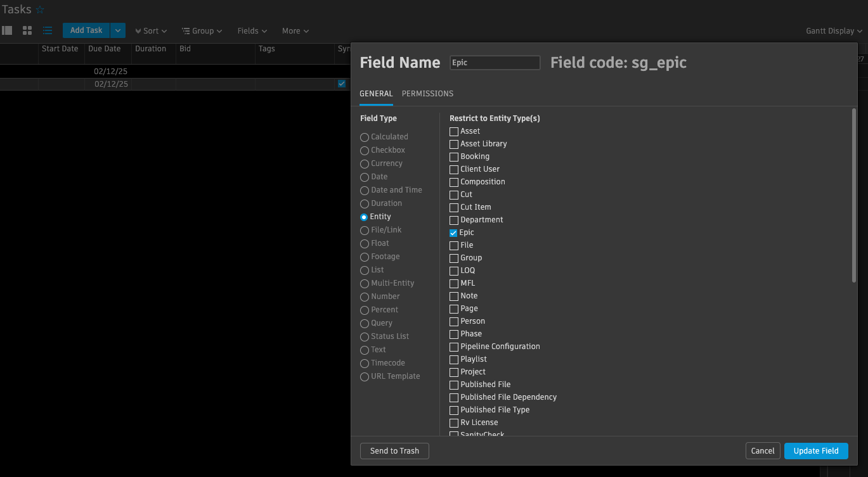Open the Group dropdown
868x477 pixels.
(202, 31)
